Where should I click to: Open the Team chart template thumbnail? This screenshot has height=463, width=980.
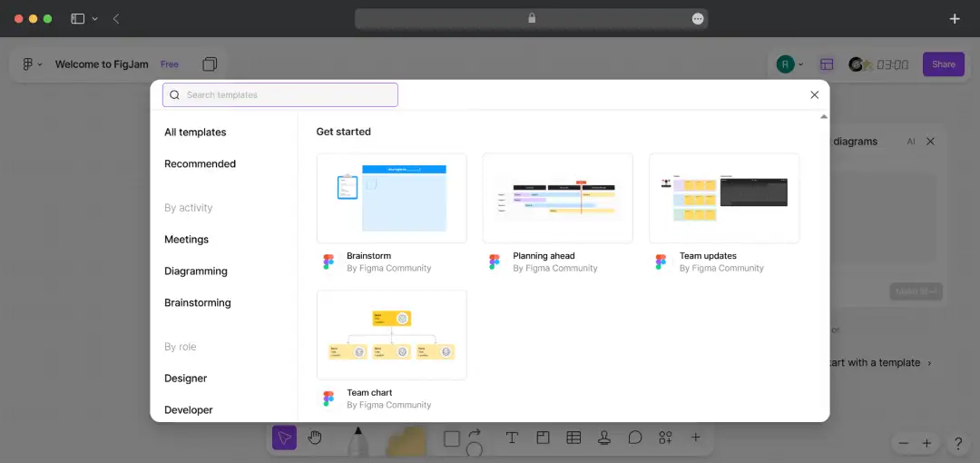coord(392,335)
